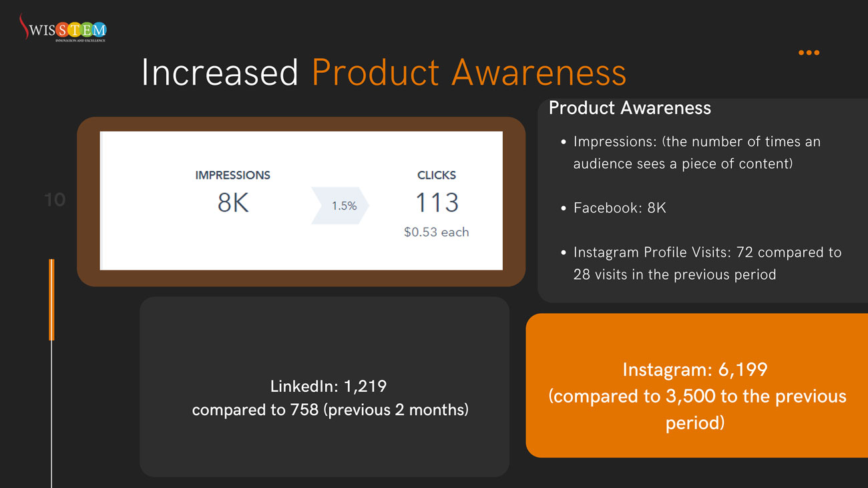Click the 8K impressions value

click(233, 203)
